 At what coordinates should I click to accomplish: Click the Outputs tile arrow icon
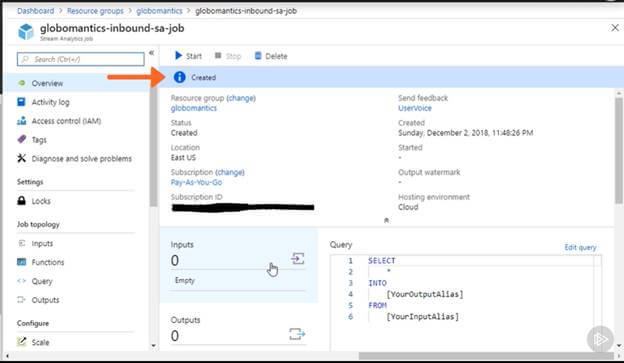297,334
